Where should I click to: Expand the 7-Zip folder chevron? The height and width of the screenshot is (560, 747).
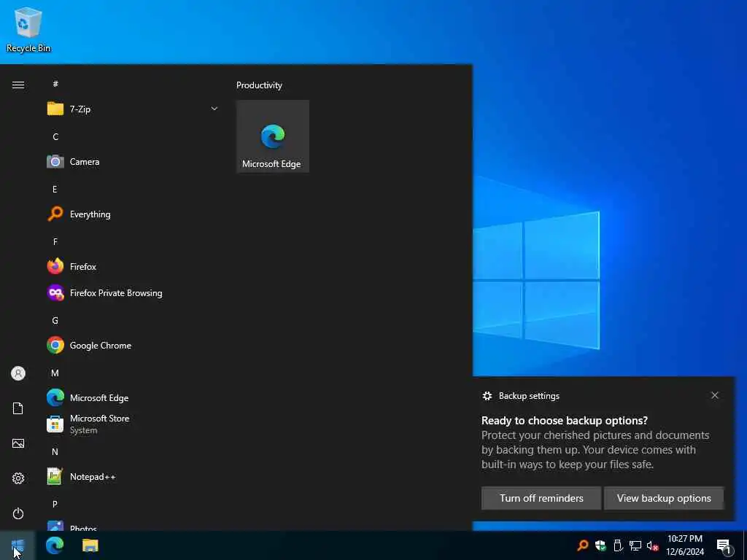tap(214, 109)
